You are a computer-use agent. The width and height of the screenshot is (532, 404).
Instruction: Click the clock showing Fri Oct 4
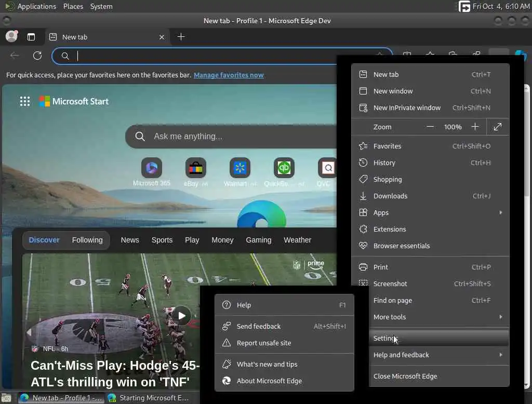click(x=501, y=6)
